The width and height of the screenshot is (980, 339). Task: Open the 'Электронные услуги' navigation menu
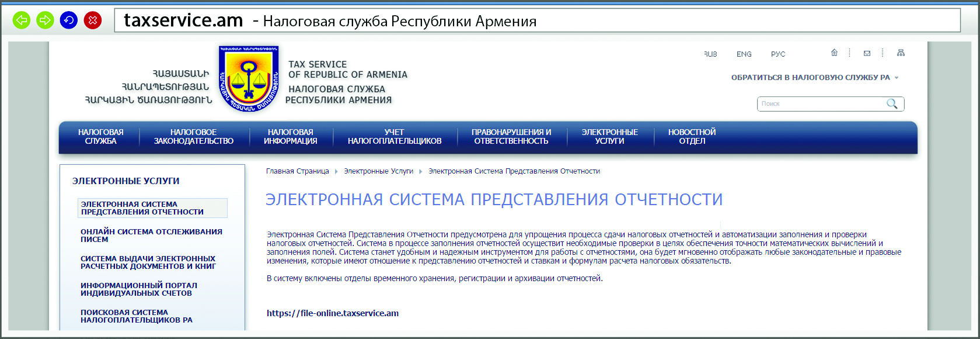(610, 137)
